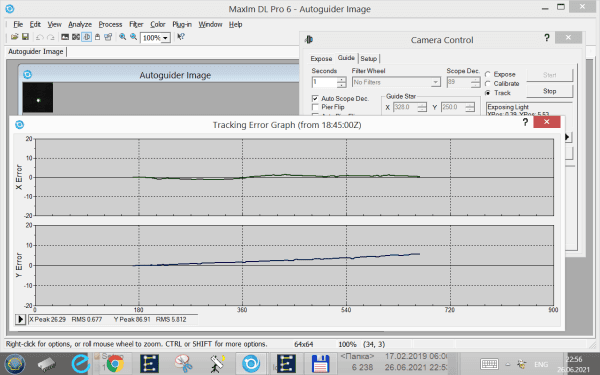Click the Guide Star X value field

pos(404,107)
